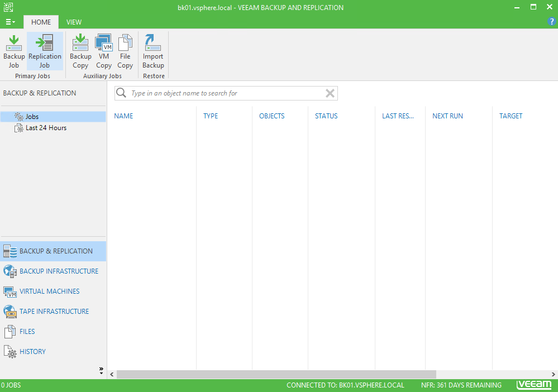Select Last 24 Hours tree node
This screenshot has height=392, width=558.
(x=45, y=128)
